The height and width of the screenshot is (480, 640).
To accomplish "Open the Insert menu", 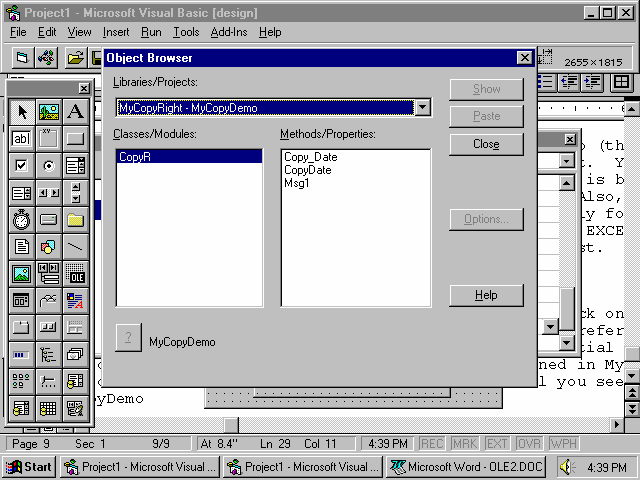I will pos(116,32).
